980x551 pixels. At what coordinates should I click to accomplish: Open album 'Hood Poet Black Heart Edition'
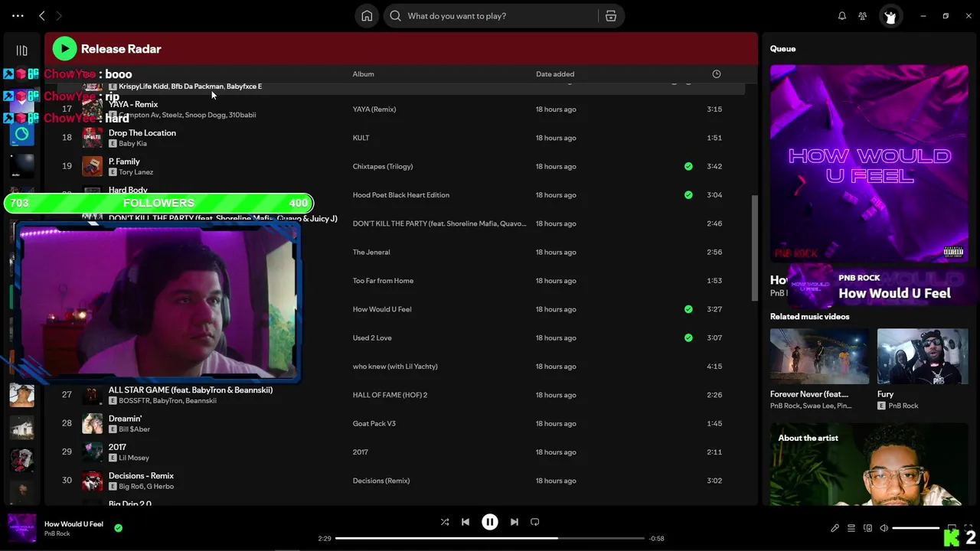coord(401,195)
